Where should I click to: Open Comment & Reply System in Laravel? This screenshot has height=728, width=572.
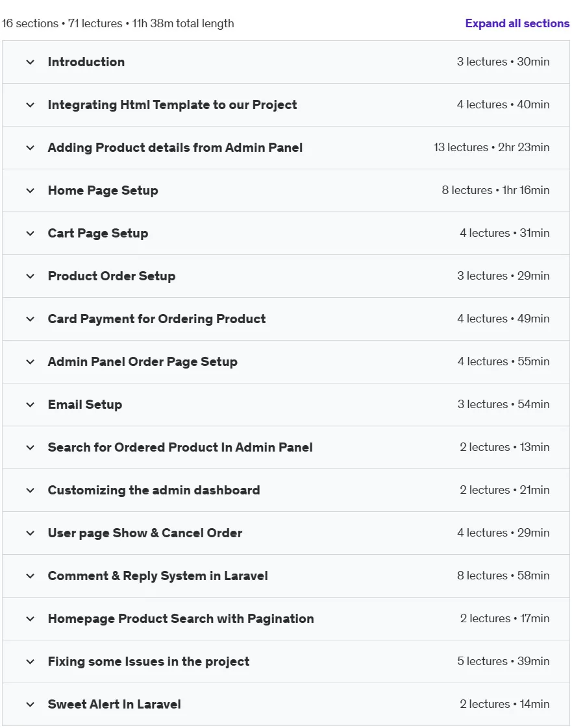pyautogui.click(x=158, y=576)
